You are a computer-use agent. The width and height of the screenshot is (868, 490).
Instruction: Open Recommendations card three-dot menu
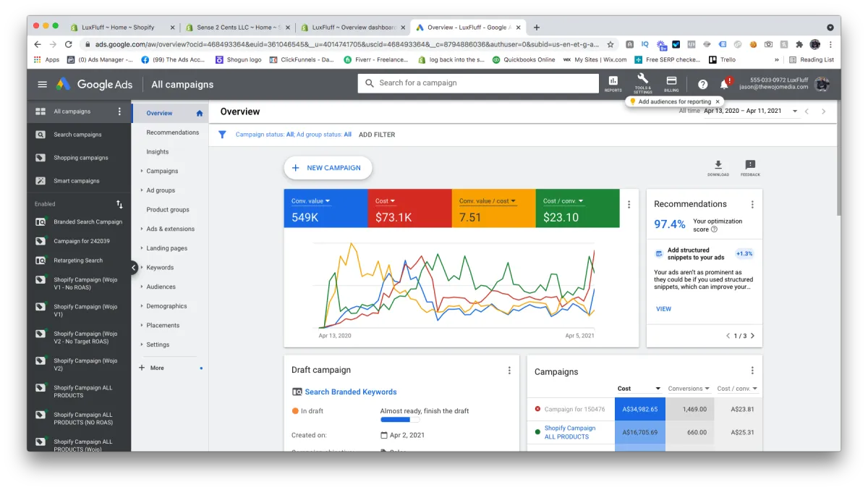[752, 205]
